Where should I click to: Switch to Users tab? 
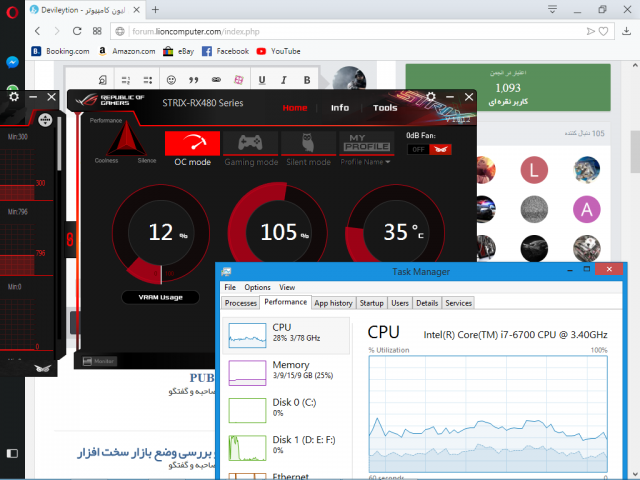point(400,303)
